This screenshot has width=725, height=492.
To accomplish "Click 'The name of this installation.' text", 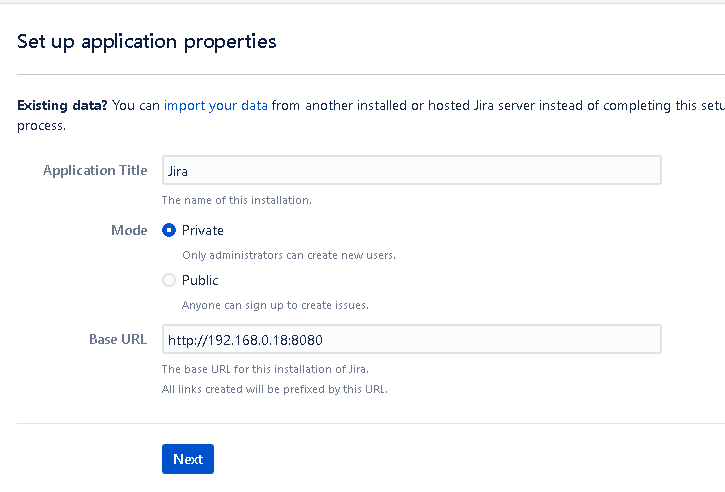I will click(237, 200).
